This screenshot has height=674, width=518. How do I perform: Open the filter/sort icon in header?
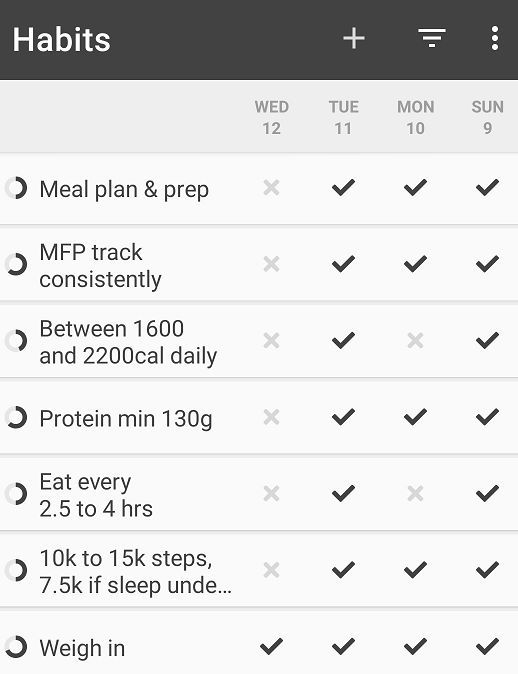pyautogui.click(x=432, y=38)
